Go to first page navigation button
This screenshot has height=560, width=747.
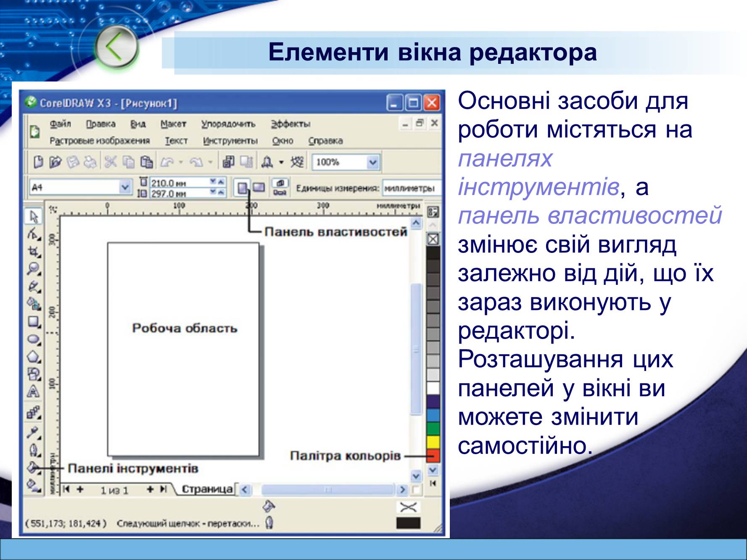(x=66, y=489)
